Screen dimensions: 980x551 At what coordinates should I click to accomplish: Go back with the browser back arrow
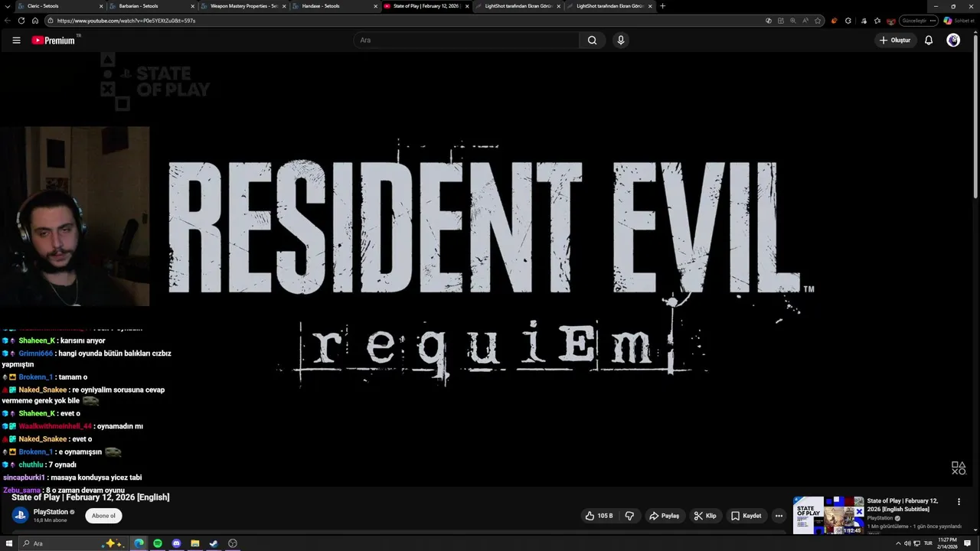8,21
